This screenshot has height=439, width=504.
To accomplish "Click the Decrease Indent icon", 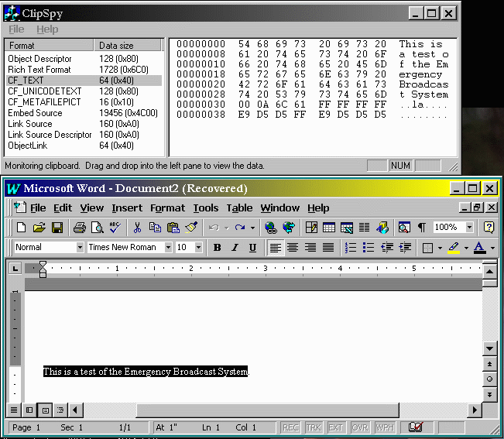I will point(387,248).
